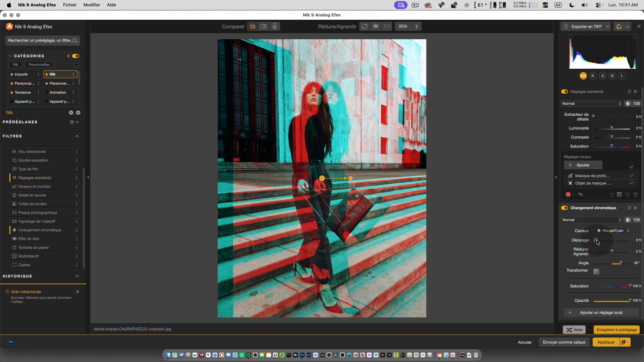
Task: Click the Angle slider handle
Action: click(621, 262)
